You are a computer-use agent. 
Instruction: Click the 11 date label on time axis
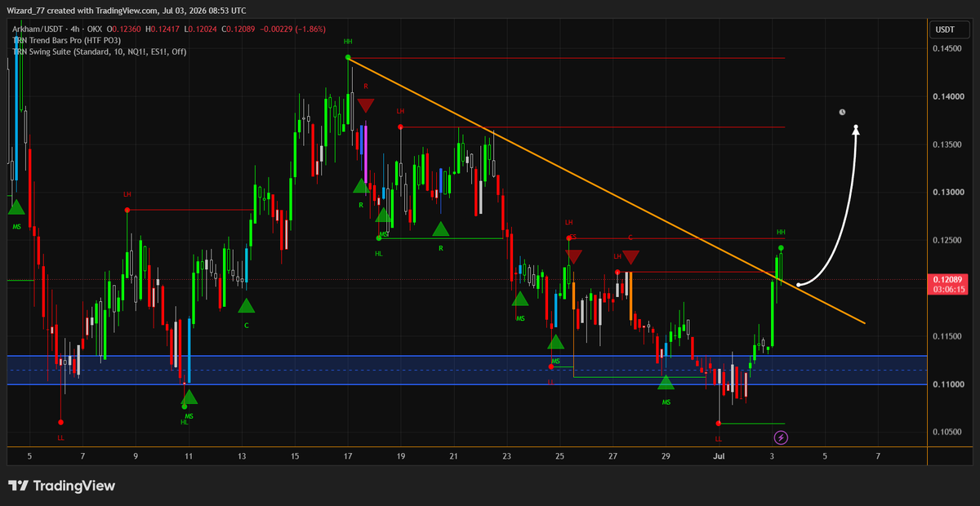(189, 455)
